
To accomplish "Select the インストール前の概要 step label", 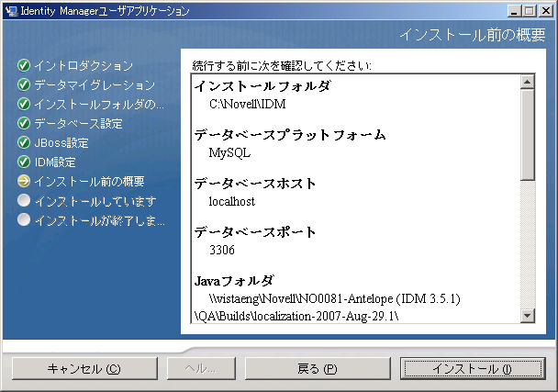I will click(89, 181).
